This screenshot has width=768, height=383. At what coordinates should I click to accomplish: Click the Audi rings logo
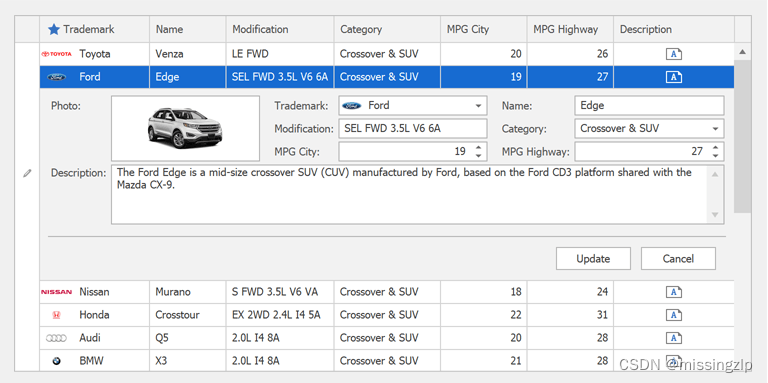pos(56,338)
